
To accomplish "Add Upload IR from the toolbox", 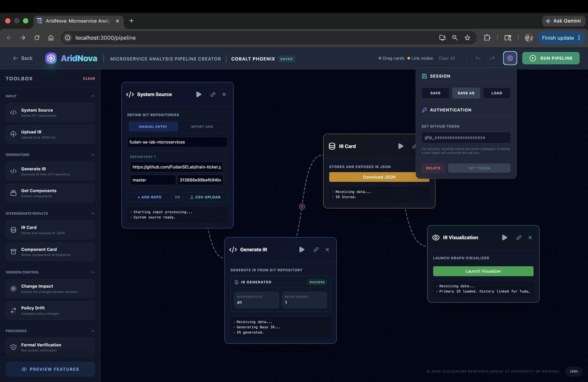I will (50, 134).
